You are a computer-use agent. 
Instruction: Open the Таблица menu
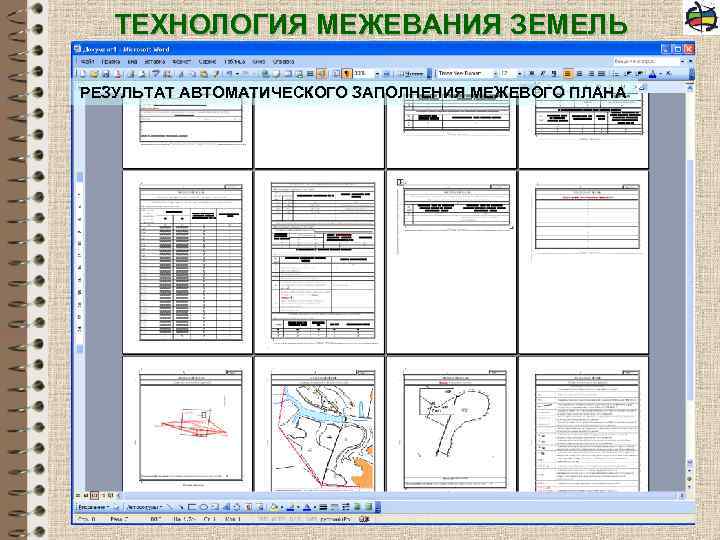[235, 62]
